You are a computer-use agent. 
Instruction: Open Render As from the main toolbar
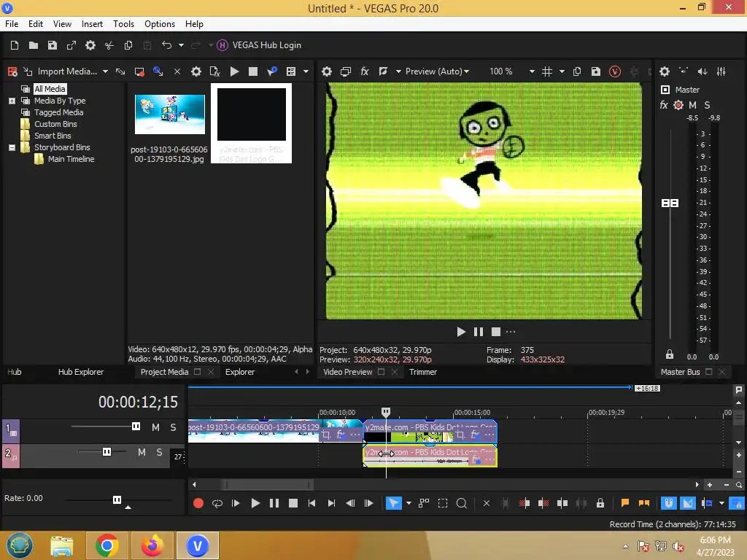click(x=71, y=45)
